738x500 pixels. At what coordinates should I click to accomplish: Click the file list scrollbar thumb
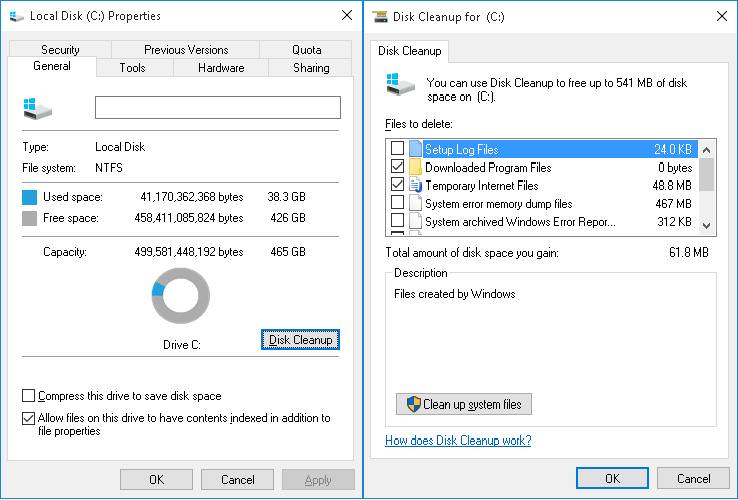[706, 175]
